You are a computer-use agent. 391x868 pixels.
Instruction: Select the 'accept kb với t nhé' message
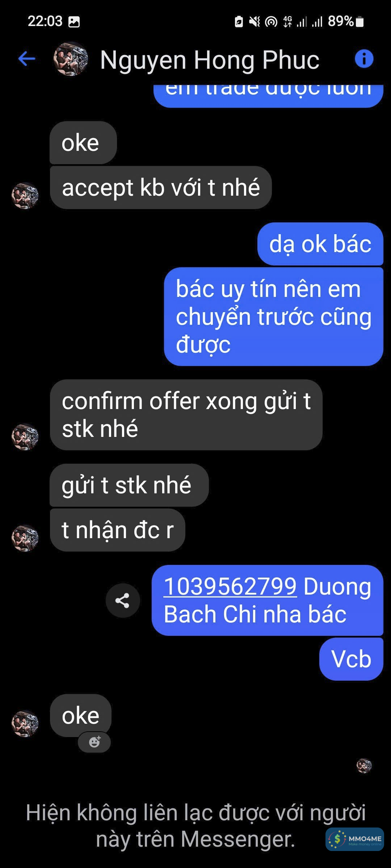[161, 187]
